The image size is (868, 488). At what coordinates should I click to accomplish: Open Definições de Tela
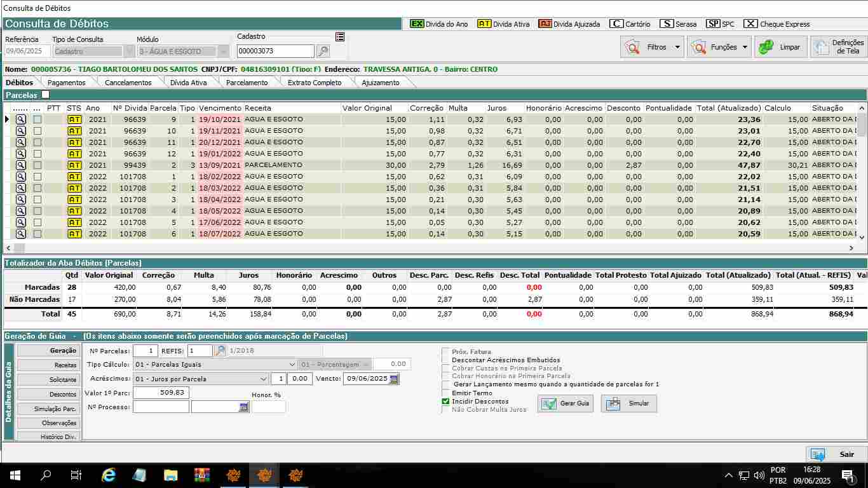(839, 47)
